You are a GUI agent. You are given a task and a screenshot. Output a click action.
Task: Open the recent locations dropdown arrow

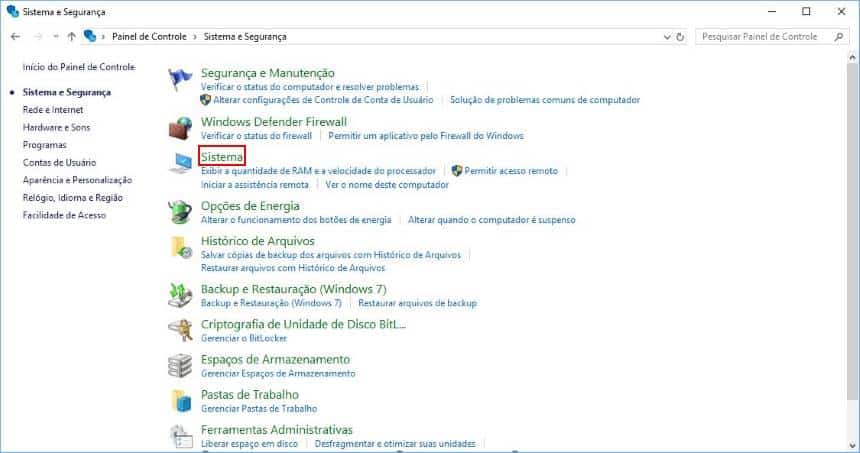point(55,37)
